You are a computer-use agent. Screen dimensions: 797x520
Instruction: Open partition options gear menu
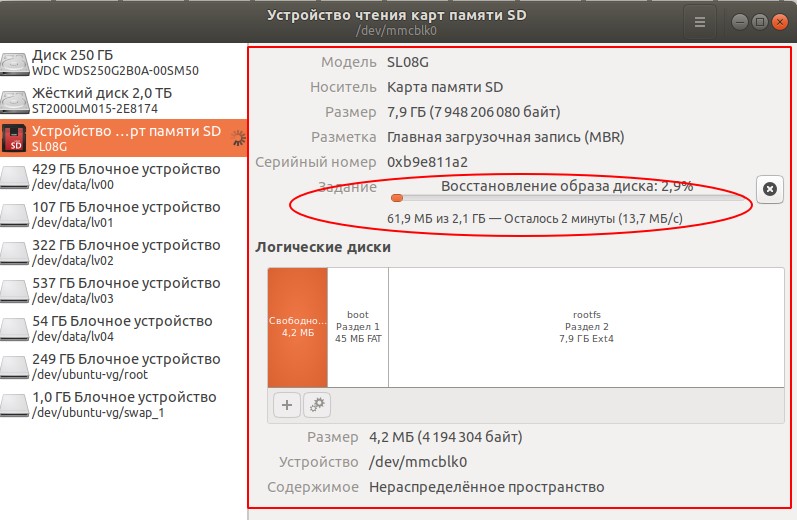coord(317,405)
